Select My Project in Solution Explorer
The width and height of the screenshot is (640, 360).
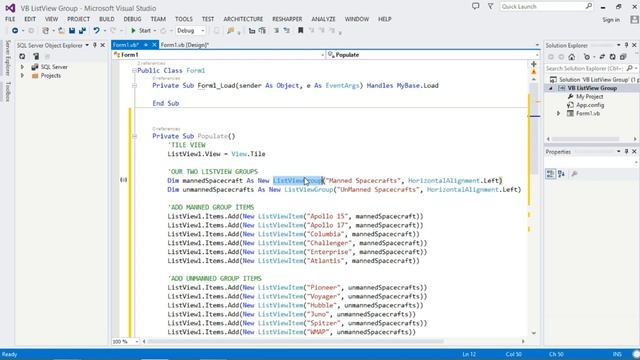pos(589,97)
